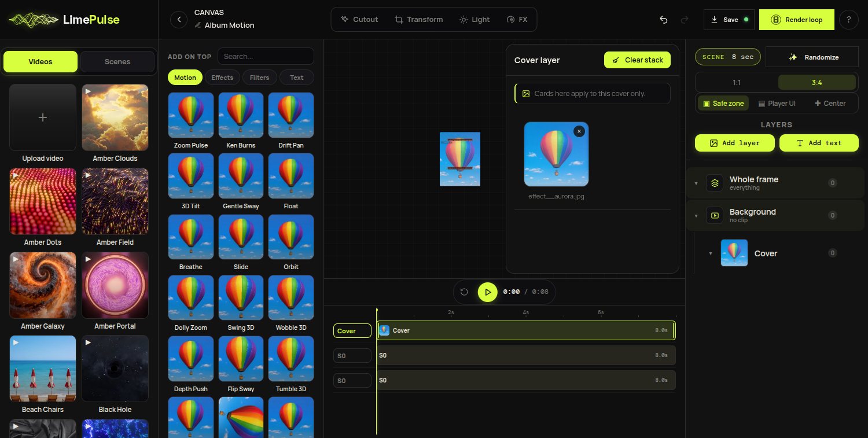Image resolution: width=868 pixels, height=438 pixels.
Task: Open the SCENE 8 sec duration pill
Action: coord(727,57)
